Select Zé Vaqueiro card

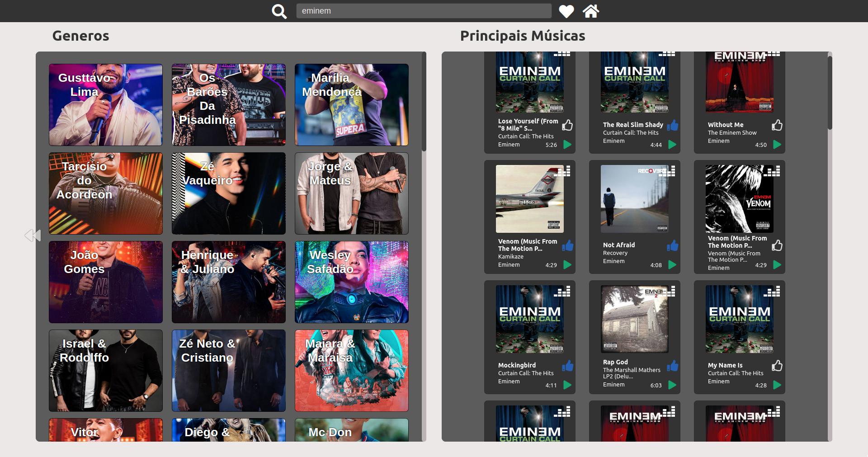click(229, 193)
